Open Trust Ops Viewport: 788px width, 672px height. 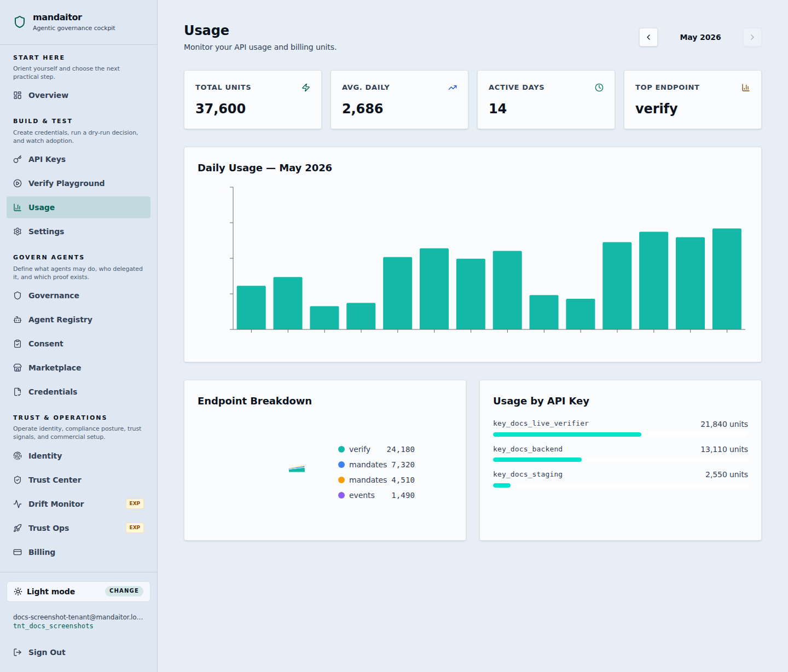(78, 528)
